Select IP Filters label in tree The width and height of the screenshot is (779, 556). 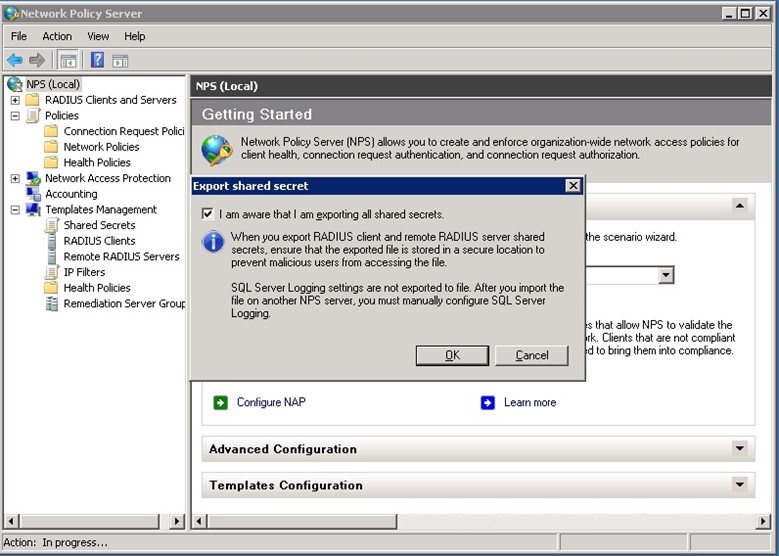point(84,272)
